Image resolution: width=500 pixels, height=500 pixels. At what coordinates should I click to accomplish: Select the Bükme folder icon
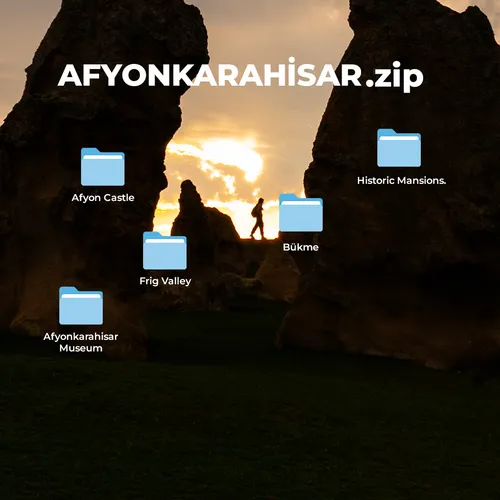301,213
